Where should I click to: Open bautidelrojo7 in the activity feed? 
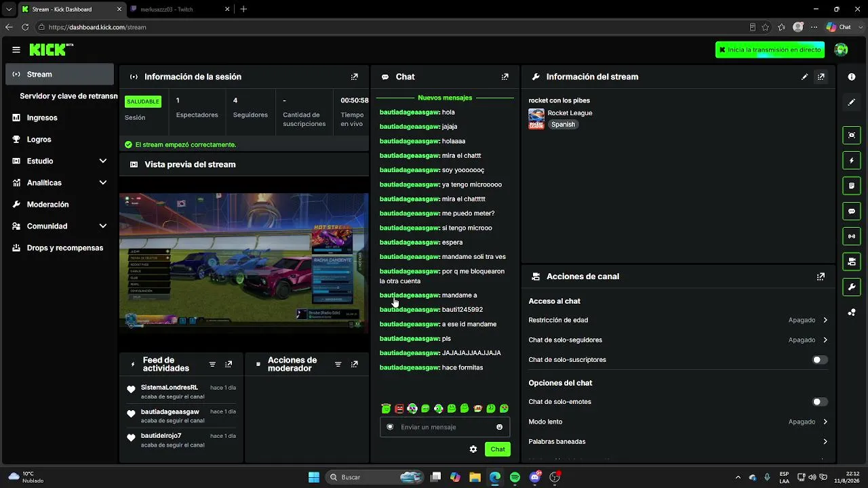[x=161, y=436]
